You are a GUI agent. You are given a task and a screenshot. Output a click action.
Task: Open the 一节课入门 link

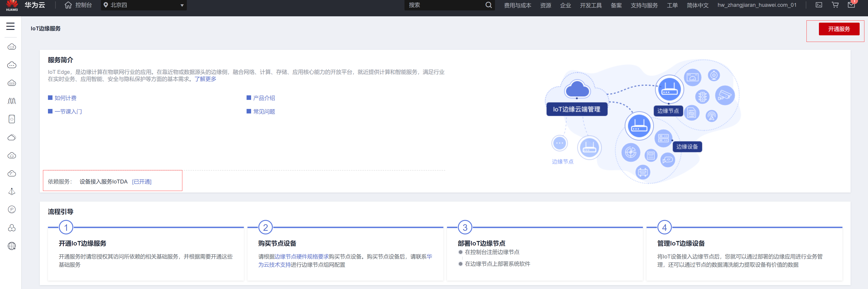point(68,112)
